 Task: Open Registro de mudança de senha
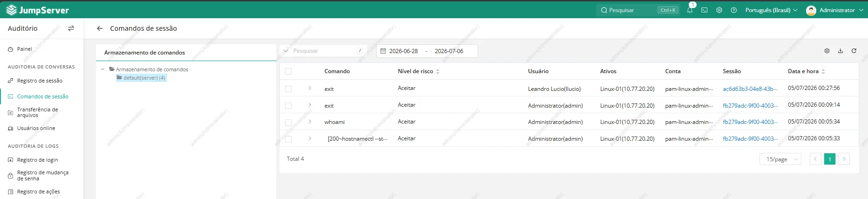point(43,176)
